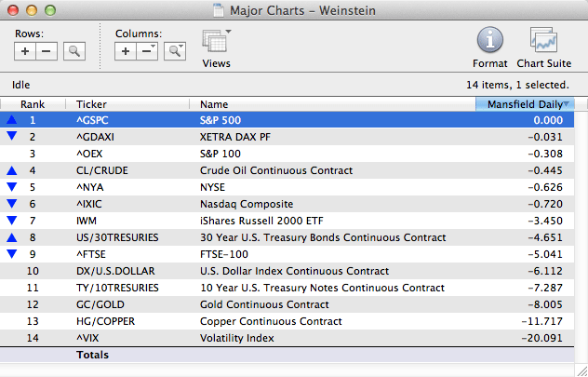Screen dimensions: 588x377
Task: Sort by the Mansfield Daily column header
Action: coord(524,104)
